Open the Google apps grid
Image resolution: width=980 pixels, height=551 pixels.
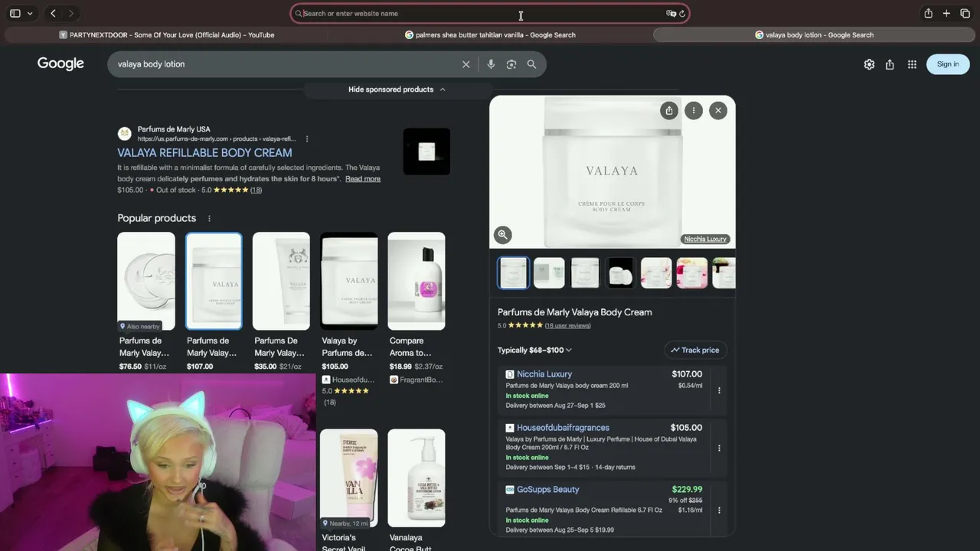pyautogui.click(x=912, y=64)
